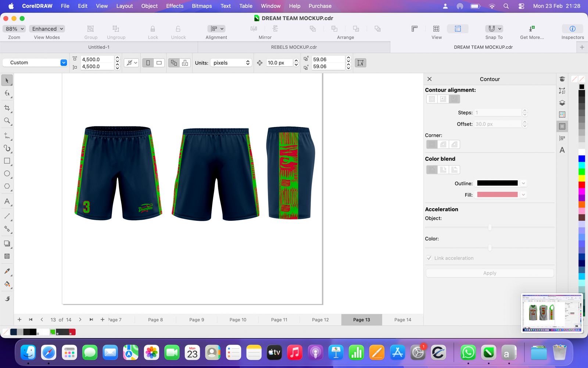Switch page to portrait orientation

point(148,63)
